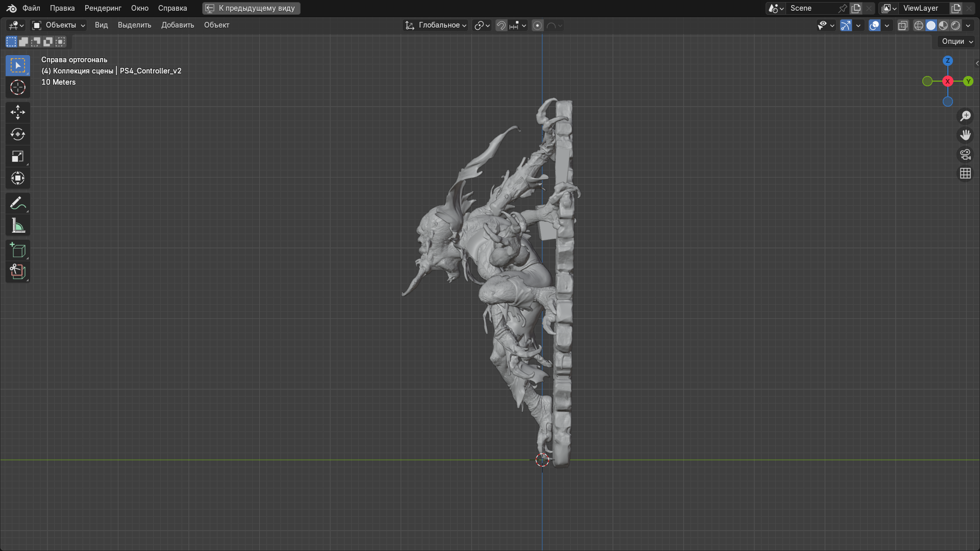Toggle proportional editing

tap(537, 26)
